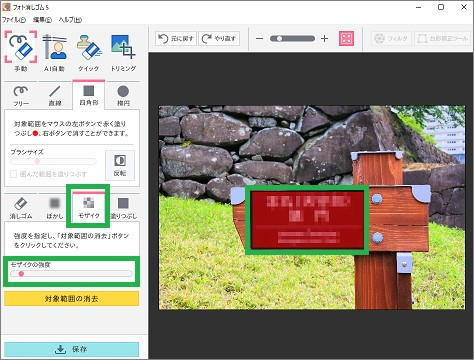
Task: Maximize the フォト消しゴム window
Action: 441,7
